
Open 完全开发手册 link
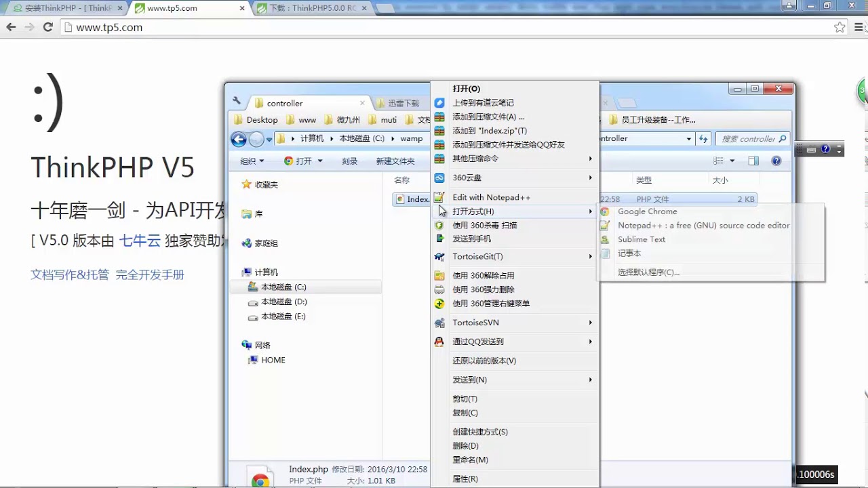click(x=150, y=274)
